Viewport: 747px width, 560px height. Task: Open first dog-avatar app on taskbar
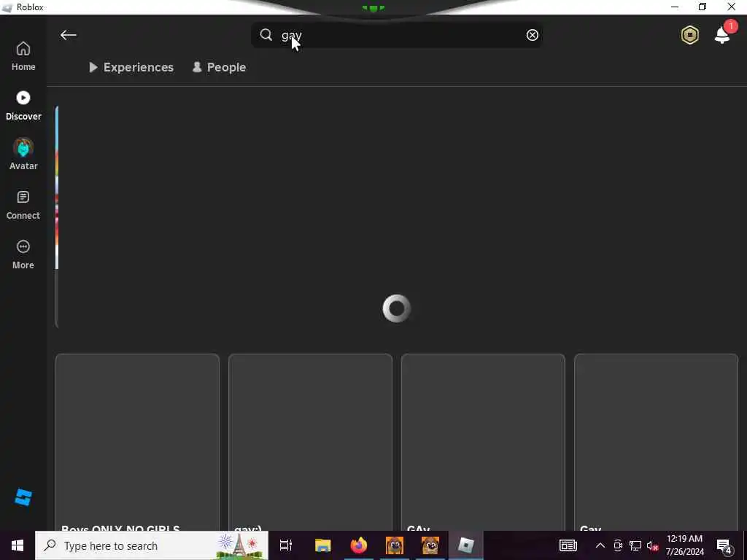pos(395,545)
